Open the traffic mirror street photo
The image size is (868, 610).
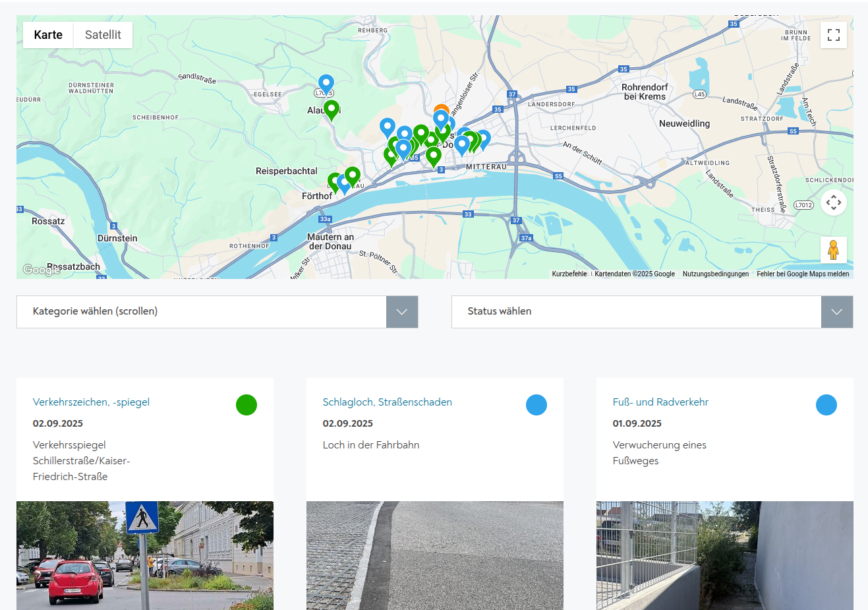tap(145, 555)
